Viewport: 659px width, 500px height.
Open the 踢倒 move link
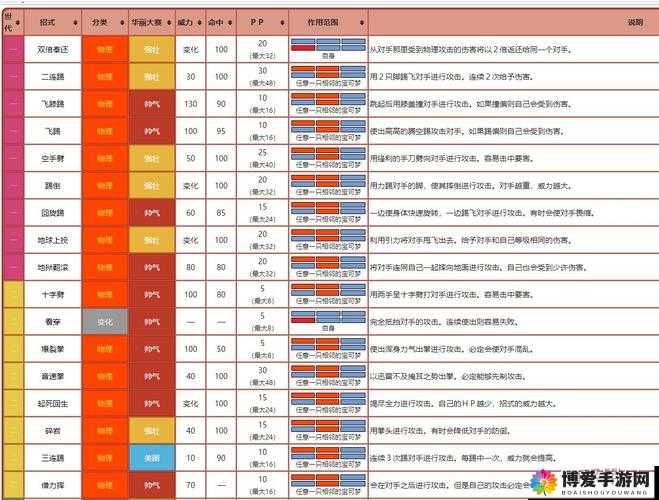[x=53, y=186]
